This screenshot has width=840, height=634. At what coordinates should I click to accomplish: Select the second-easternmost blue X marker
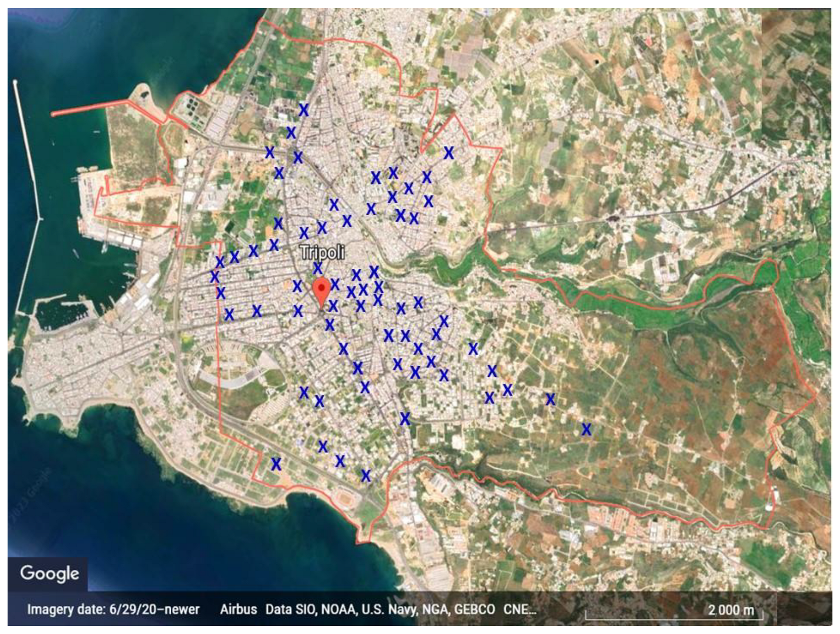[x=550, y=399]
